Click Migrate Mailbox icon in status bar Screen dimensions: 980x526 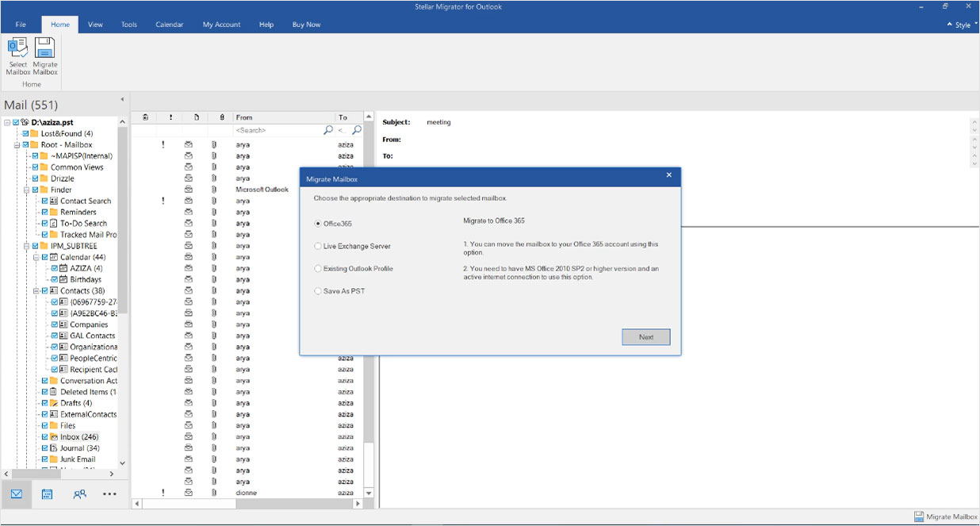pyautogui.click(x=919, y=516)
